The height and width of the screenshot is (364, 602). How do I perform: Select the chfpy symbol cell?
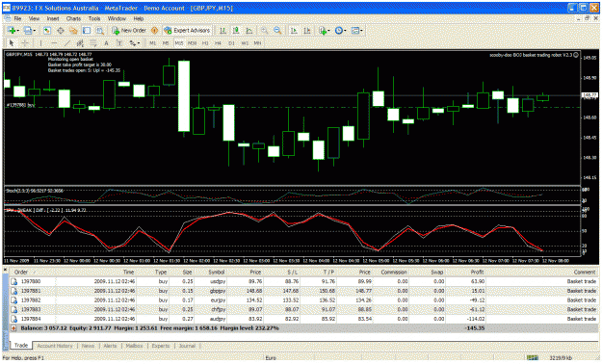(218, 309)
